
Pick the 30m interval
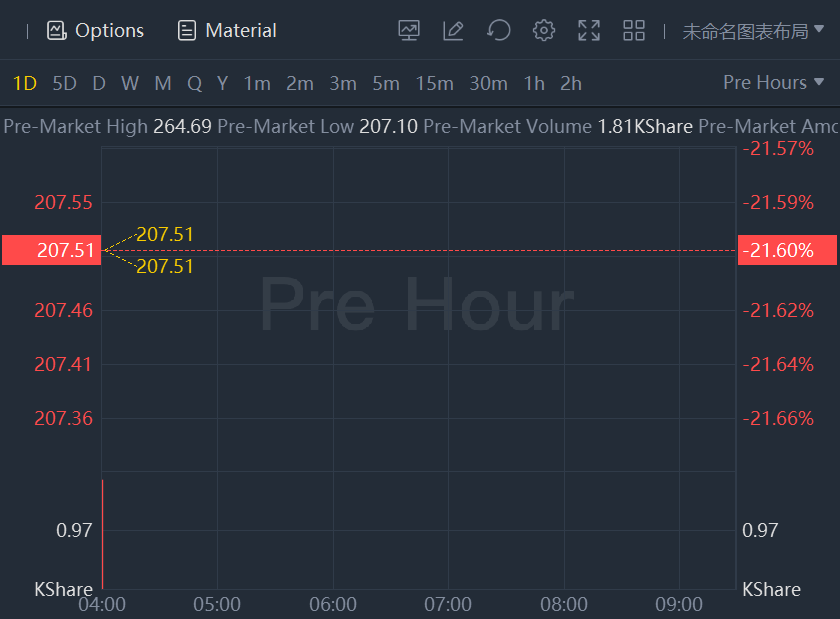(x=488, y=83)
